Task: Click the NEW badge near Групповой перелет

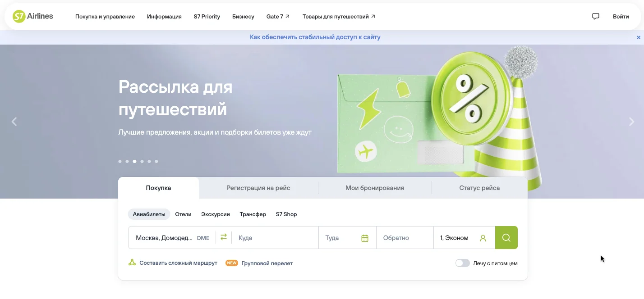Action: pyautogui.click(x=232, y=263)
